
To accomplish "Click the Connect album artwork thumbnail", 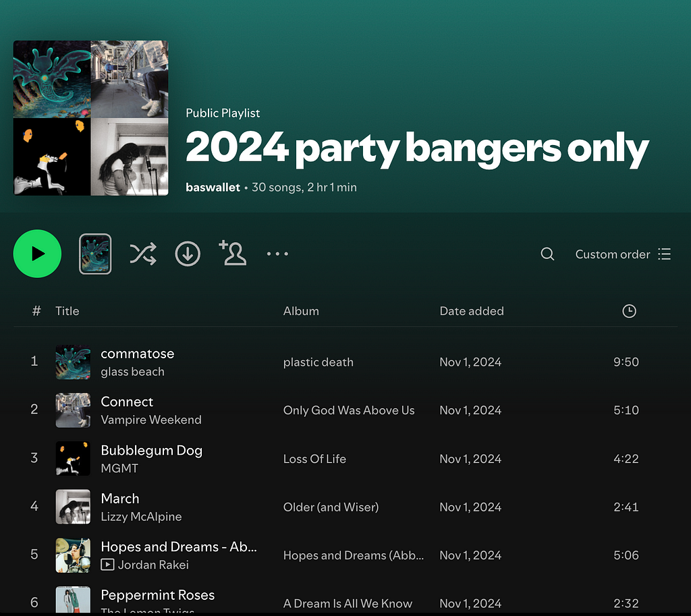I will [73, 410].
